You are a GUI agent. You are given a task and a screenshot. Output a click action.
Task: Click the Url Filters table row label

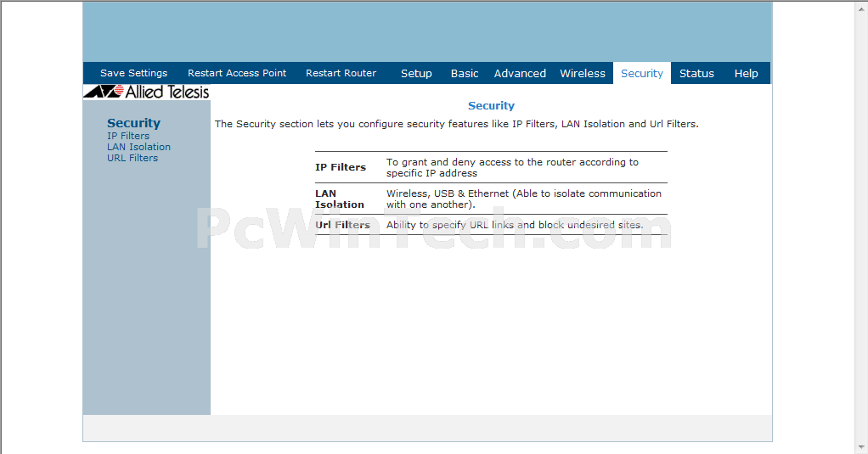[x=342, y=225]
